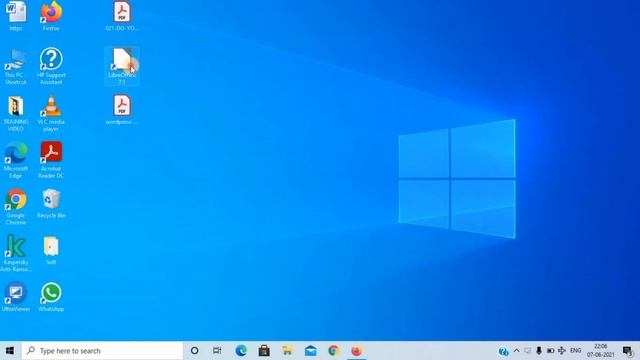Open Microsoft Store from the taskbar
Viewport: 640px width, 360px height.
tap(264, 351)
